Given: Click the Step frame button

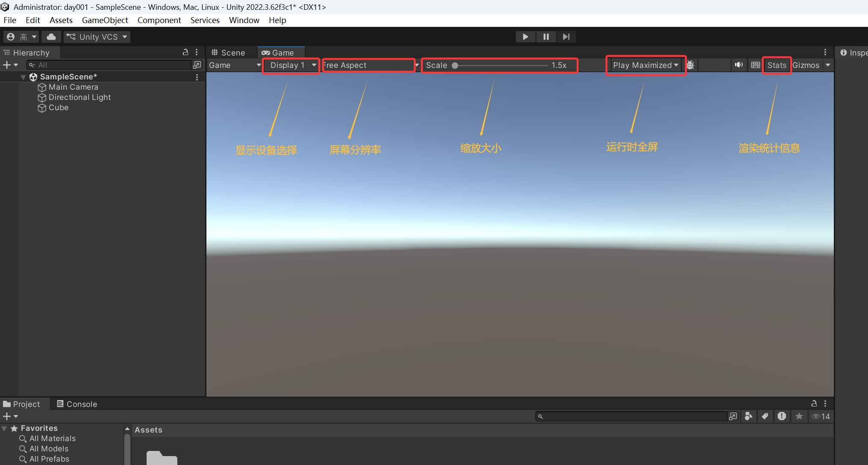Looking at the screenshot, I should (566, 37).
